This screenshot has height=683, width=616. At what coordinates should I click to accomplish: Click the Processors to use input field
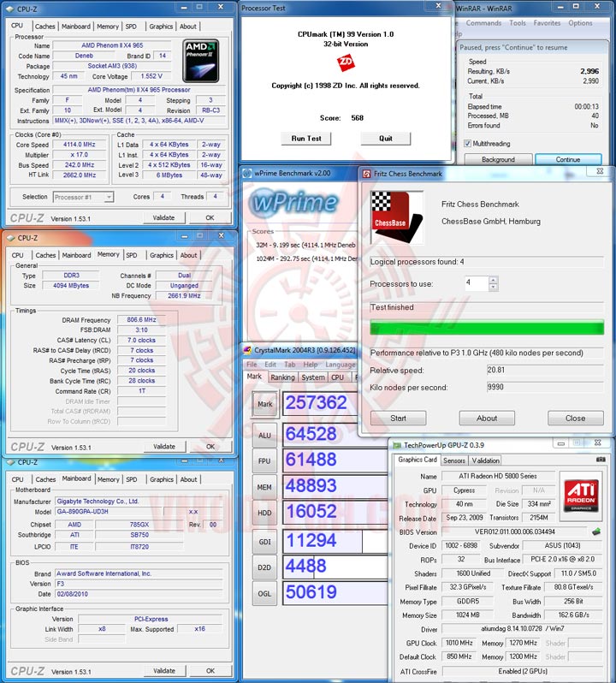click(477, 283)
